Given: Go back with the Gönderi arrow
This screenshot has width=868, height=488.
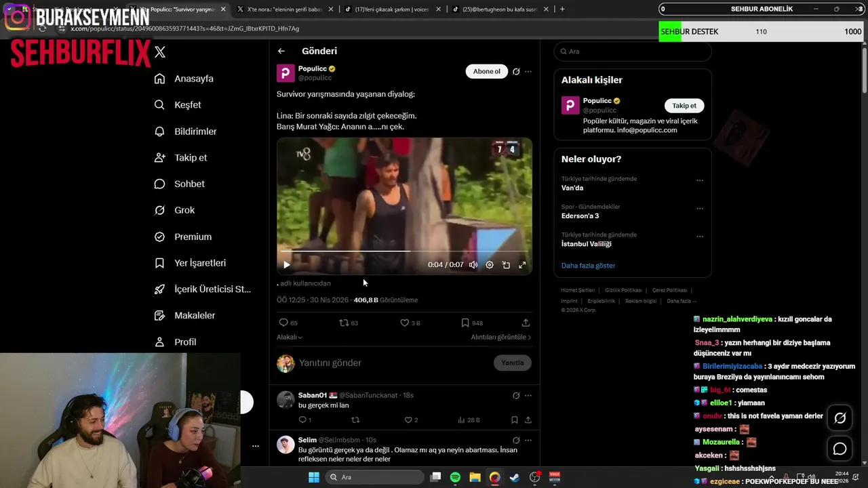Looking at the screenshot, I should pos(281,51).
